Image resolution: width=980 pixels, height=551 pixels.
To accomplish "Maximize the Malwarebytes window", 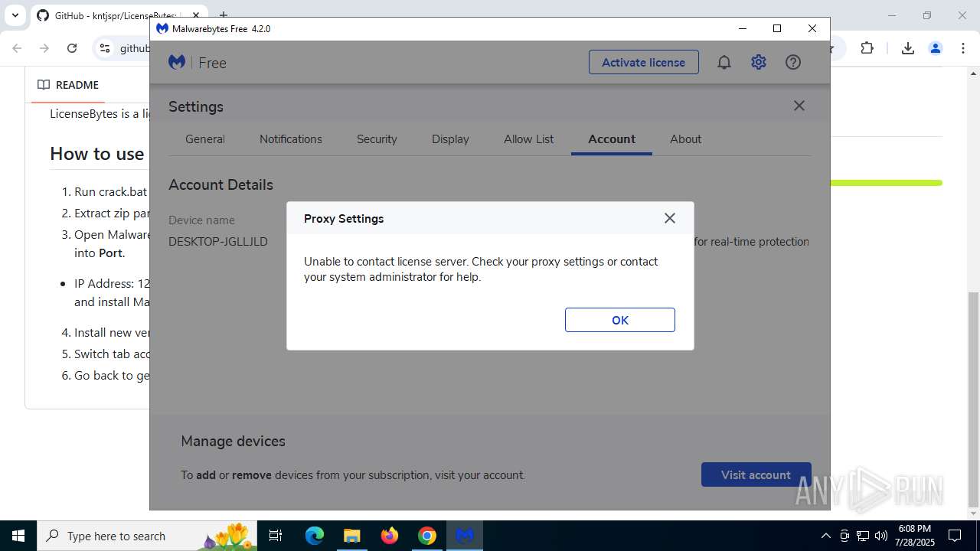I will pyautogui.click(x=777, y=28).
